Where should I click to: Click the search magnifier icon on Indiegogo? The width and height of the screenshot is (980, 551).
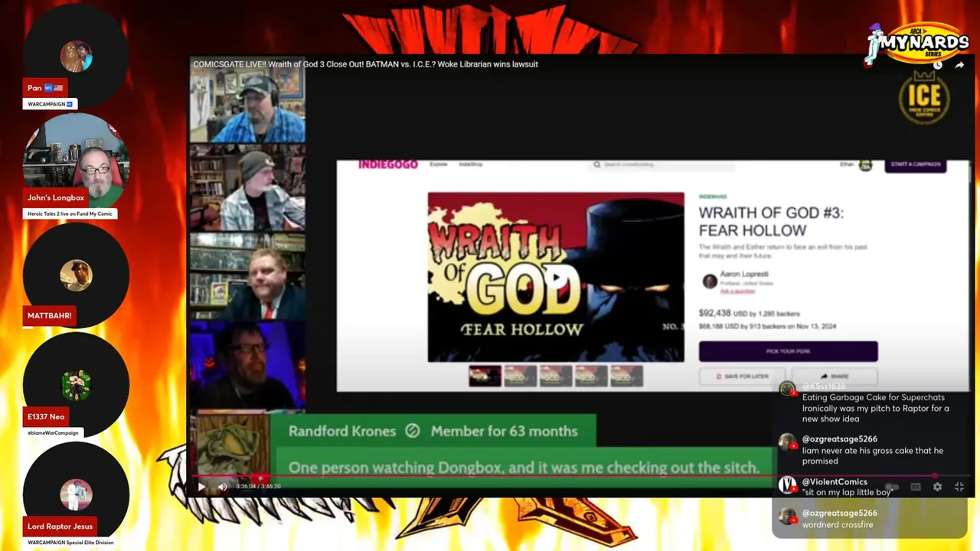click(596, 165)
